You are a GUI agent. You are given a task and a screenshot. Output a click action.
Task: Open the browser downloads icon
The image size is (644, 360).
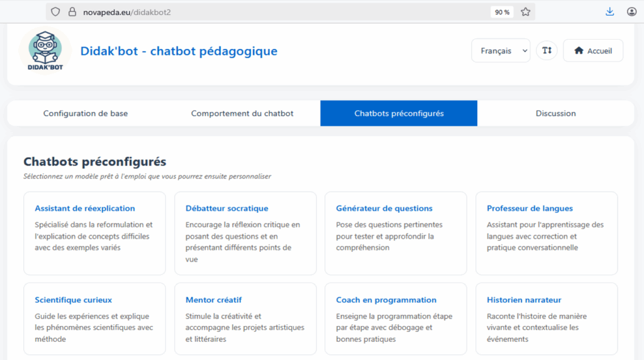click(609, 12)
